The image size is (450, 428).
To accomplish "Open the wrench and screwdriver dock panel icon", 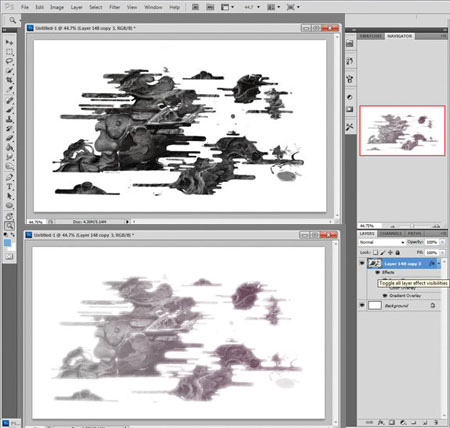I will click(350, 127).
